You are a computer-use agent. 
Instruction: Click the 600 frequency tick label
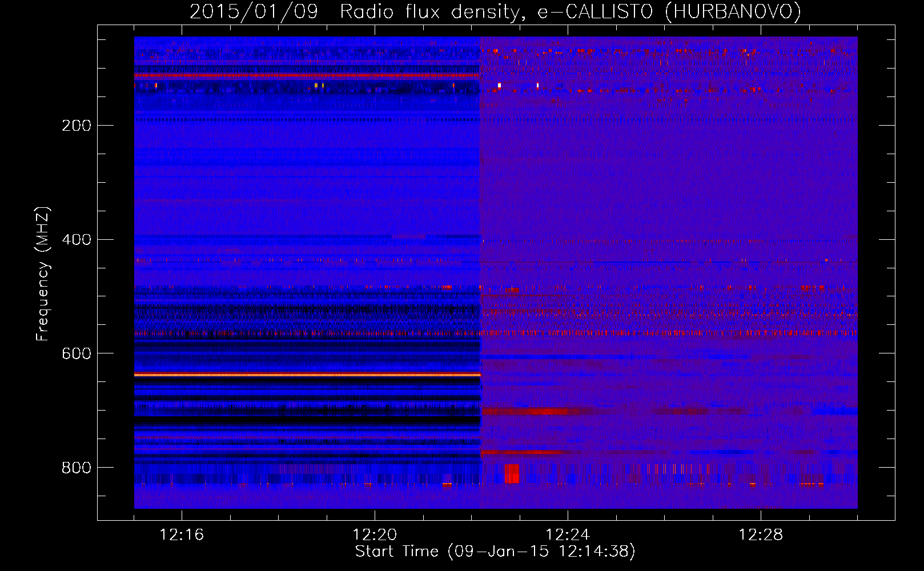pos(77,354)
